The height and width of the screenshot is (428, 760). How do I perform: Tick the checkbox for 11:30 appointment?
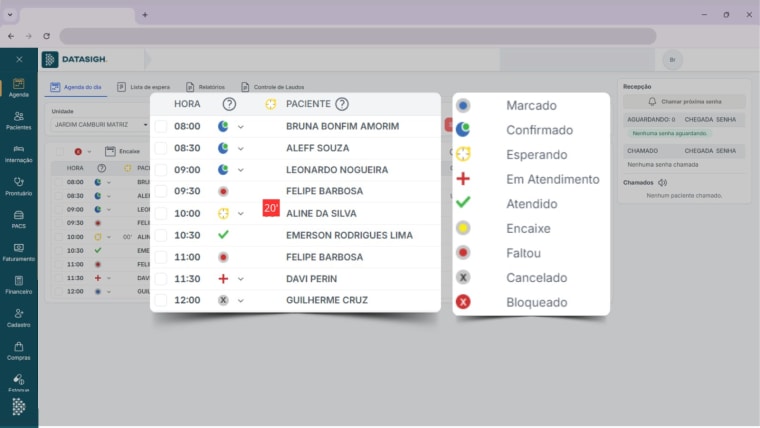coord(161,279)
